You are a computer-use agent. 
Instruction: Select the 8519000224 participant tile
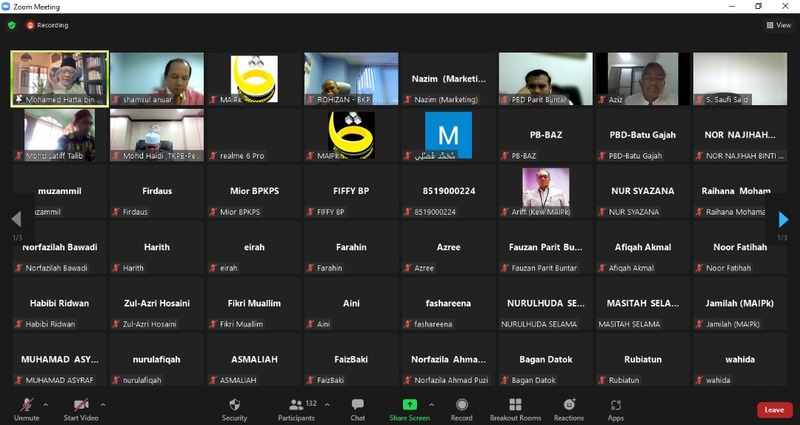[x=448, y=191]
